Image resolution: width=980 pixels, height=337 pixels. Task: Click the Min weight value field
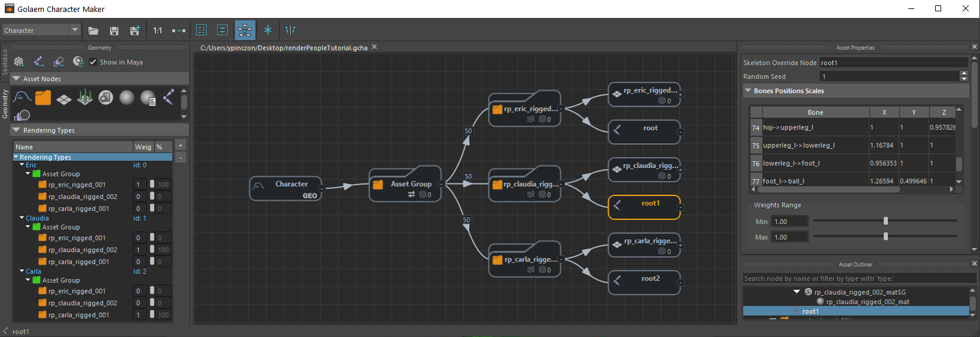[x=790, y=221]
